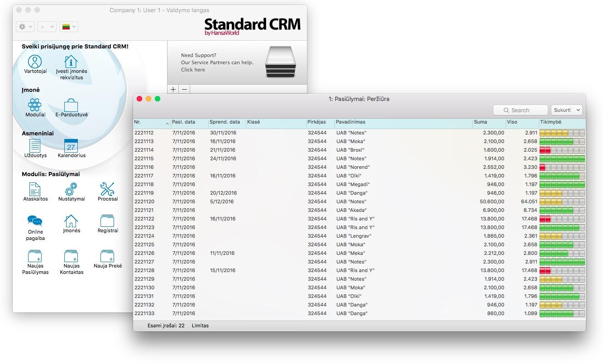Image resolution: width=603 pixels, height=364 pixels.
Task: Sort by the Pirkėjas column header
Action: pos(320,122)
